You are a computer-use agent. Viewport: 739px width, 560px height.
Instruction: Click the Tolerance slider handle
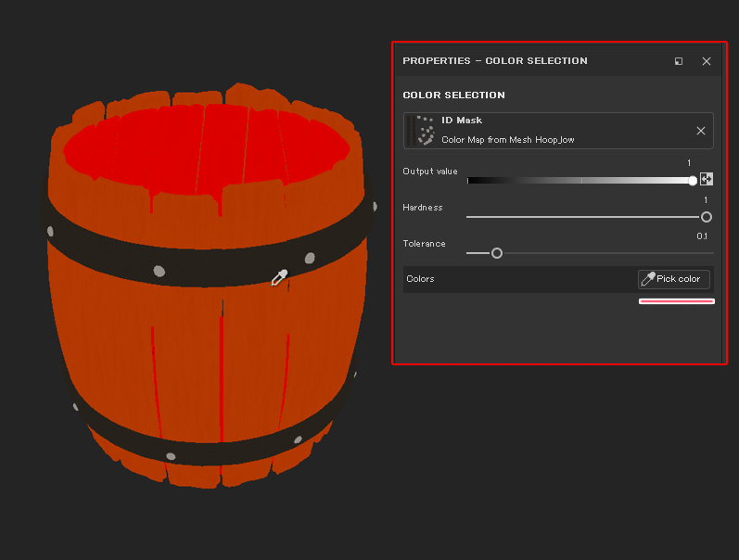point(496,253)
